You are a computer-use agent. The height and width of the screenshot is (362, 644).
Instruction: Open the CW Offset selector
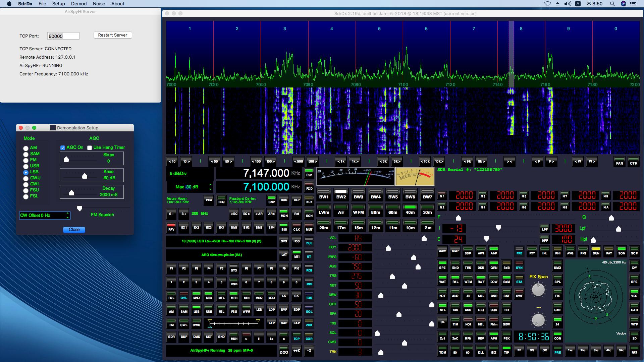pyautogui.click(x=44, y=216)
